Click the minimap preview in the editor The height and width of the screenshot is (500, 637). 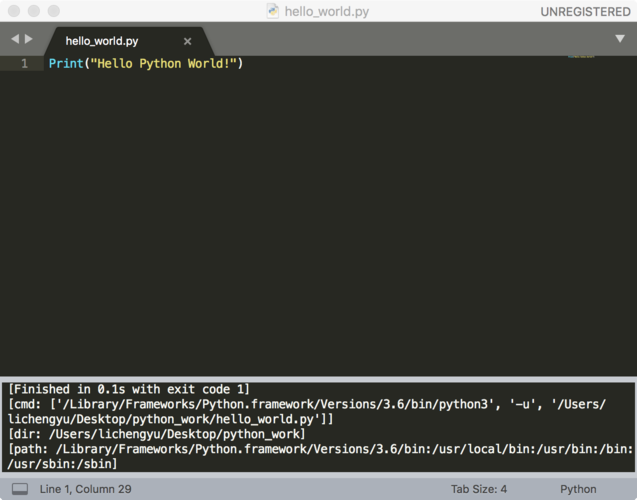point(581,57)
